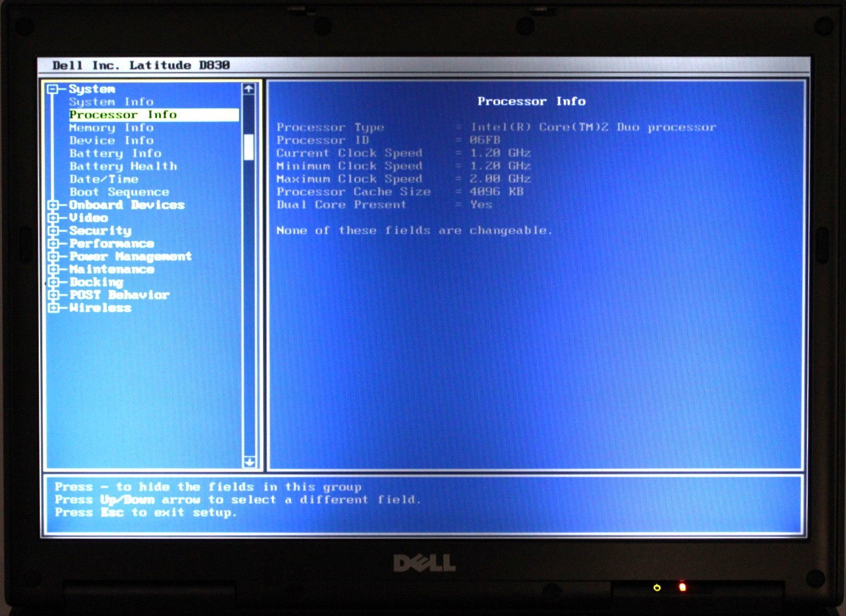The image size is (846, 616).
Task: Click the Dual Core Present value Yes
Action: click(x=481, y=205)
